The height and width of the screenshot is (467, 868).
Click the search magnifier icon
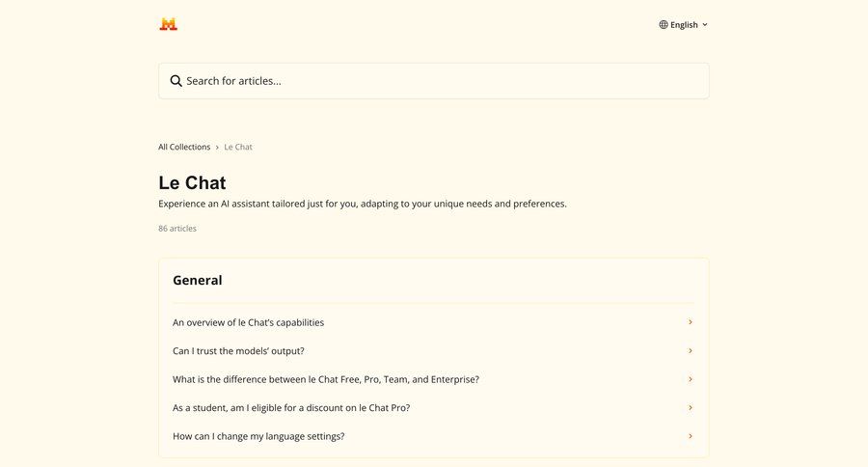[176, 81]
